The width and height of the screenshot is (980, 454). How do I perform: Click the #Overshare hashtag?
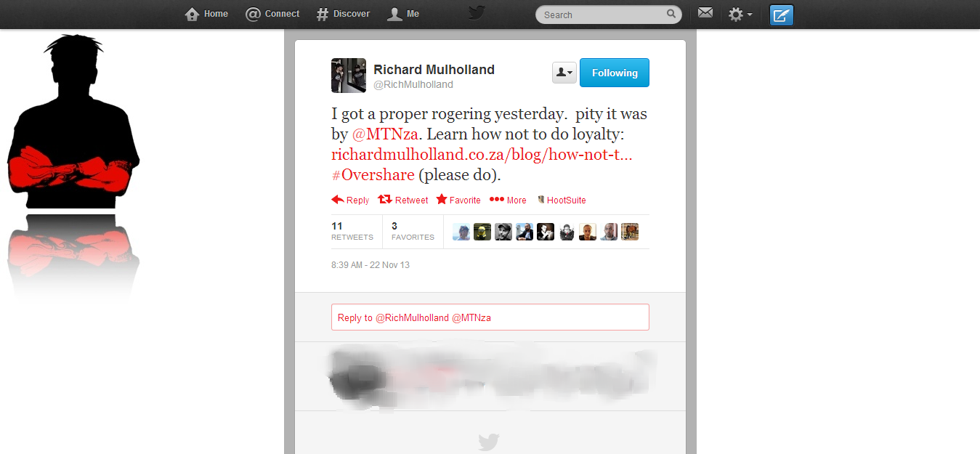click(373, 175)
